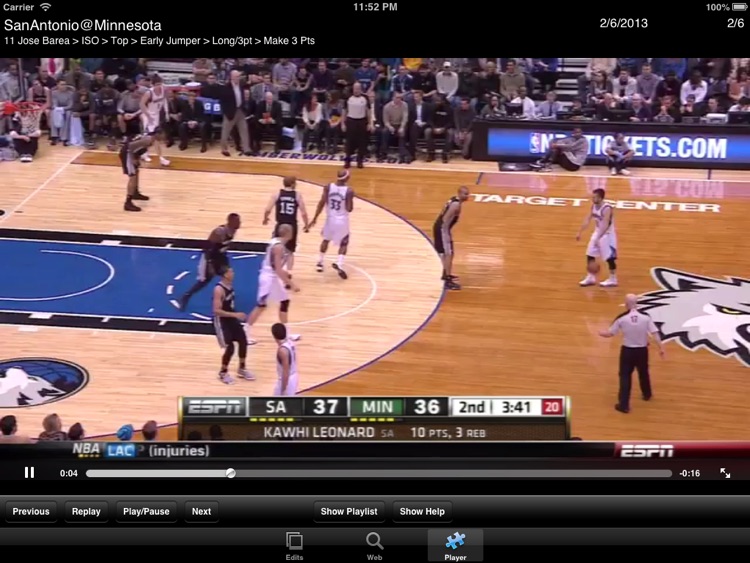Screen dimensions: 750x563
Task: Click the Next button
Action: [201, 511]
